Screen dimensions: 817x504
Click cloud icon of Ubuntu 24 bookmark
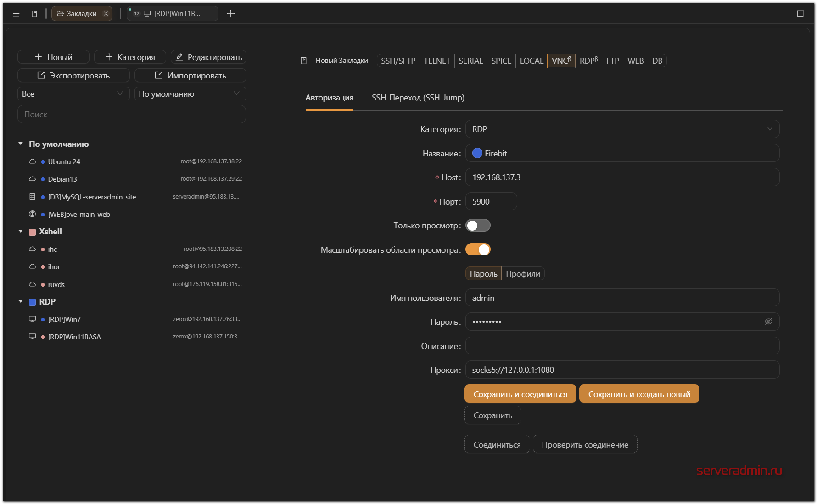(x=32, y=161)
